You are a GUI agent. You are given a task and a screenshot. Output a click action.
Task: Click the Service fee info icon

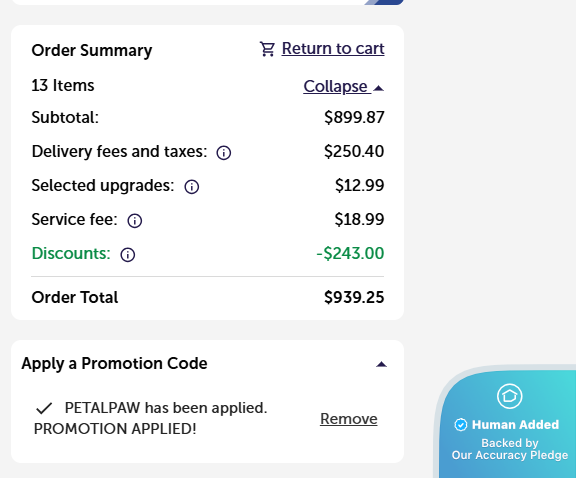(135, 221)
